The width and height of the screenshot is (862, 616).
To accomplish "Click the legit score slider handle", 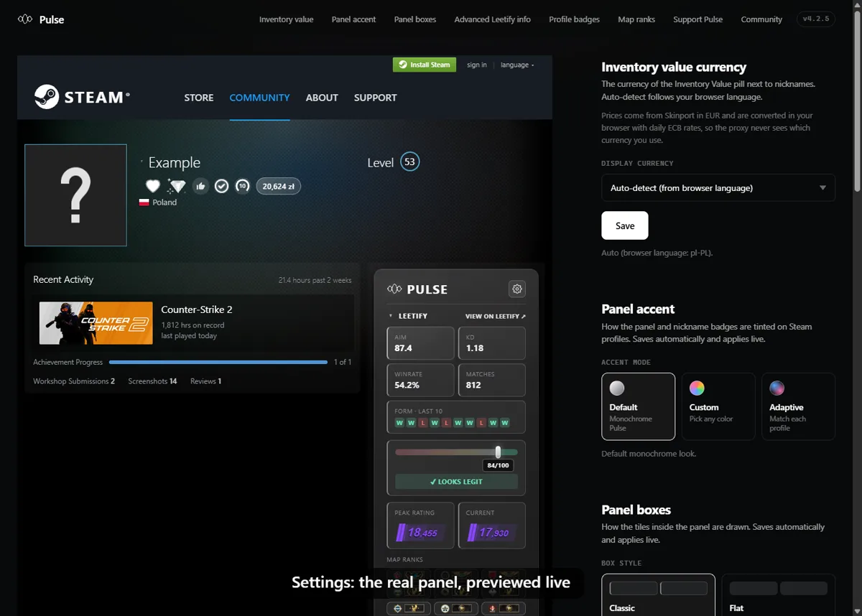I will [x=498, y=452].
